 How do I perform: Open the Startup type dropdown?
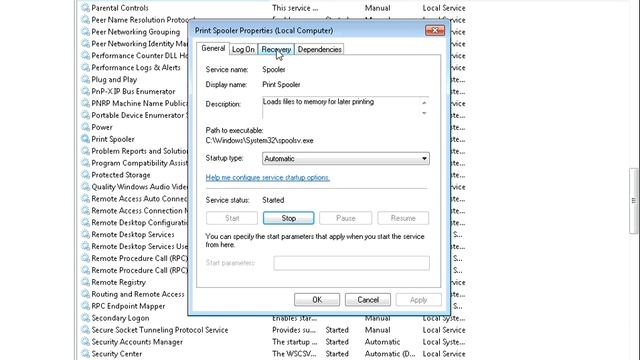pyautogui.click(x=345, y=158)
